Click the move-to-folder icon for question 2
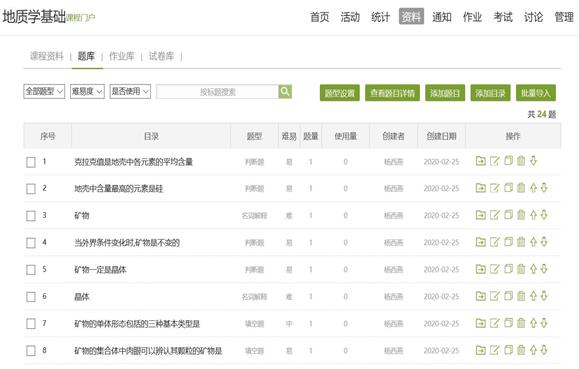This screenshot has height=369, width=579. 480,188
